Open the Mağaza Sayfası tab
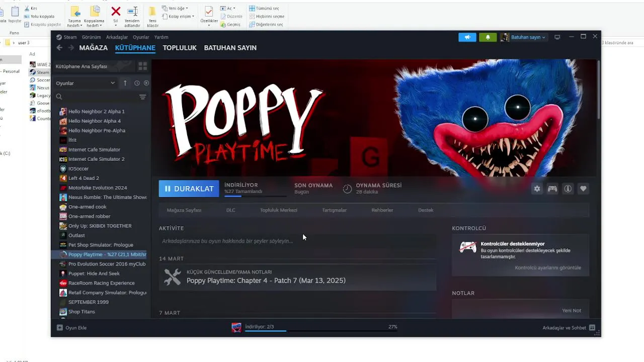The image size is (644, 362). pyautogui.click(x=184, y=210)
